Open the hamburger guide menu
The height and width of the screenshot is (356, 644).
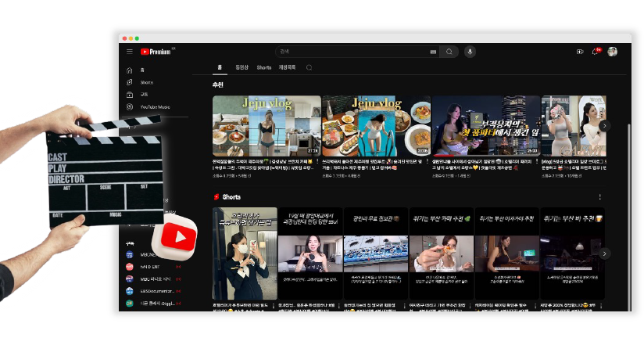130,52
